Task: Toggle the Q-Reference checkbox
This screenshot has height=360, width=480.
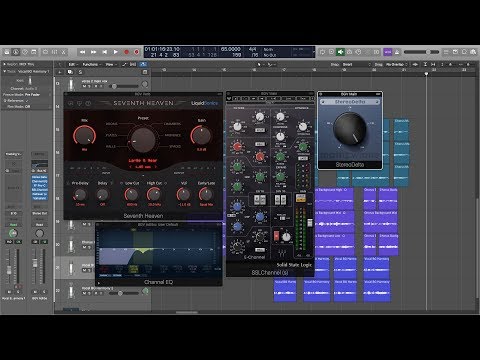Action: [x=27, y=101]
